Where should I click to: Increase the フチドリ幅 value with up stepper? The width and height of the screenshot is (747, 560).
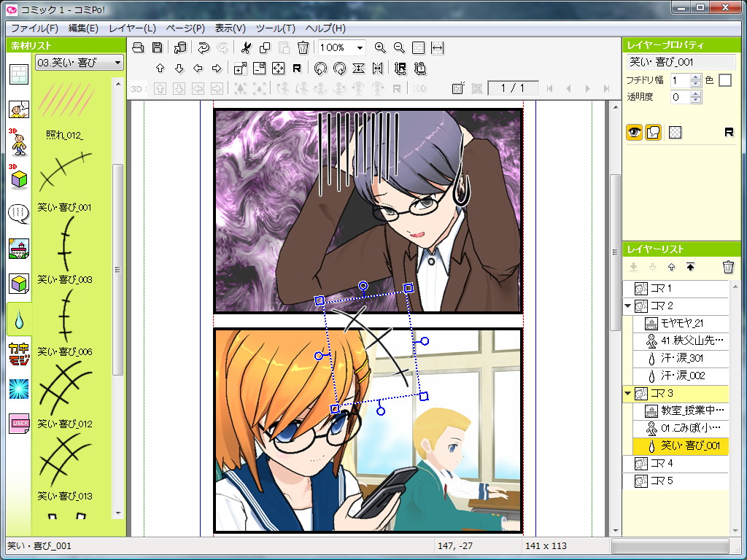click(695, 77)
